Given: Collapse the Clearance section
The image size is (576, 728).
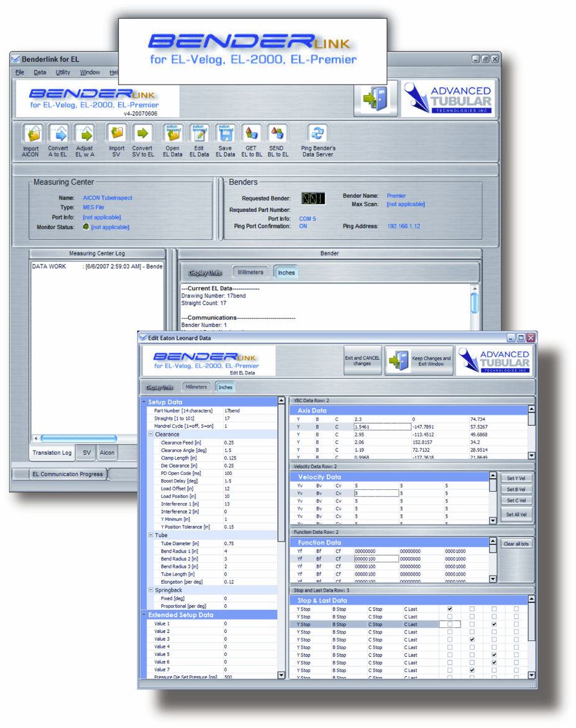Looking at the screenshot, I should pyautogui.click(x=150, y=435).
